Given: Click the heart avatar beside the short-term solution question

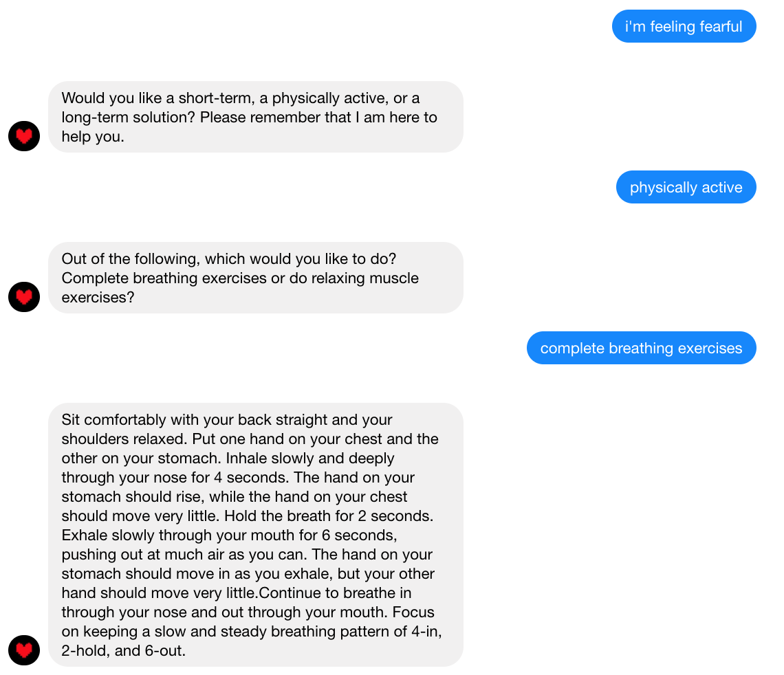Looking at the screenshot, I should click(24, 135).
